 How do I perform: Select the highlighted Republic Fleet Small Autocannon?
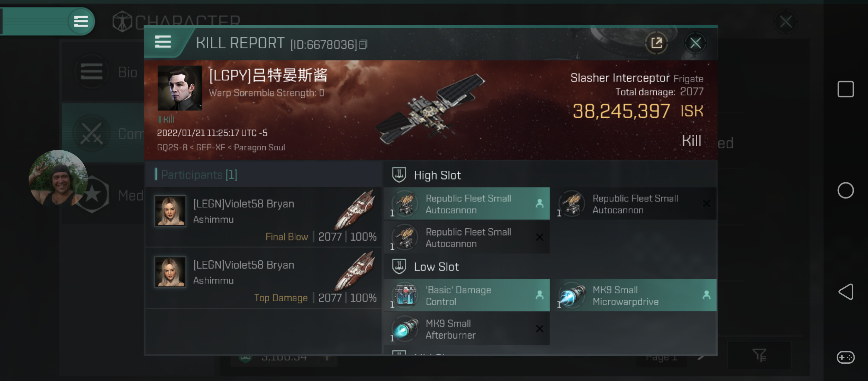click(466, 204)
